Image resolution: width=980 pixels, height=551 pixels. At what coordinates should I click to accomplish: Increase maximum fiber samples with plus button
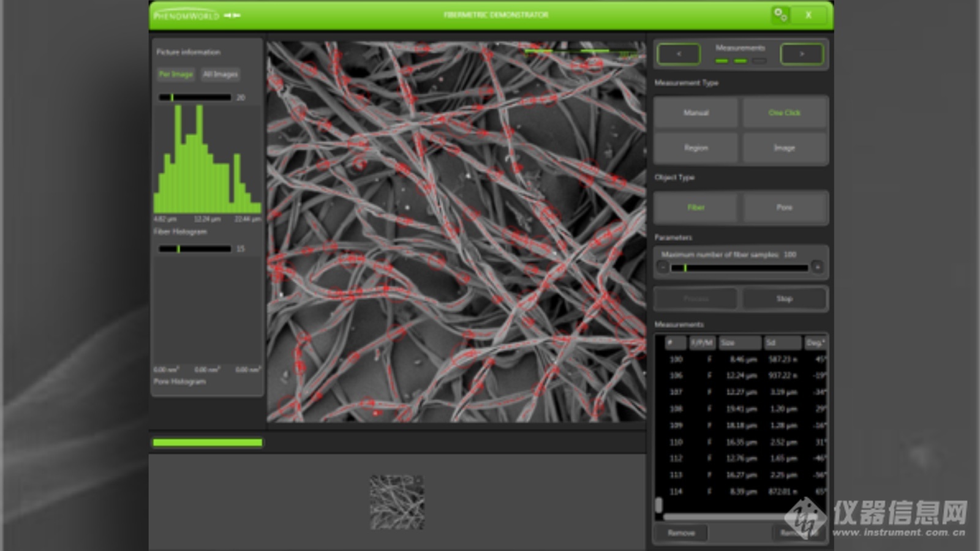coord(817,267)
